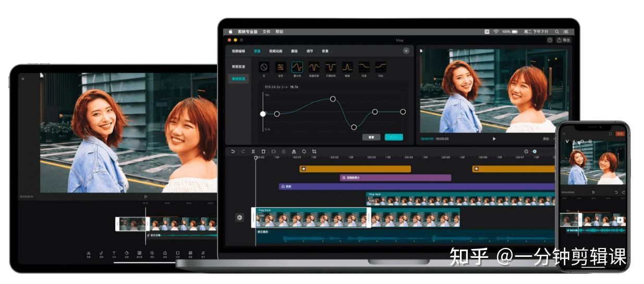Open the 文件 menu in the macOS menu bar
Image resolution: width=644 pixels, height=284 pixels.
(266, 32)
